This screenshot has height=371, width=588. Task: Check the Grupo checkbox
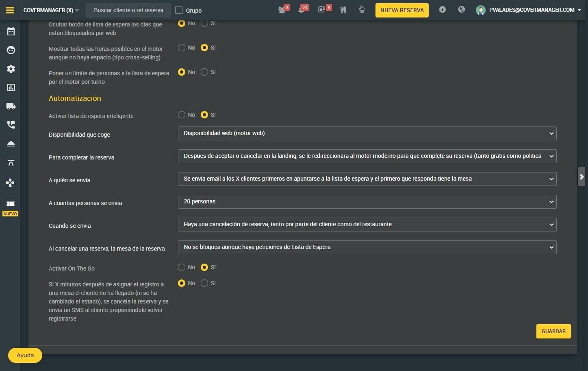pyautogui.click(x=179, y=10)
